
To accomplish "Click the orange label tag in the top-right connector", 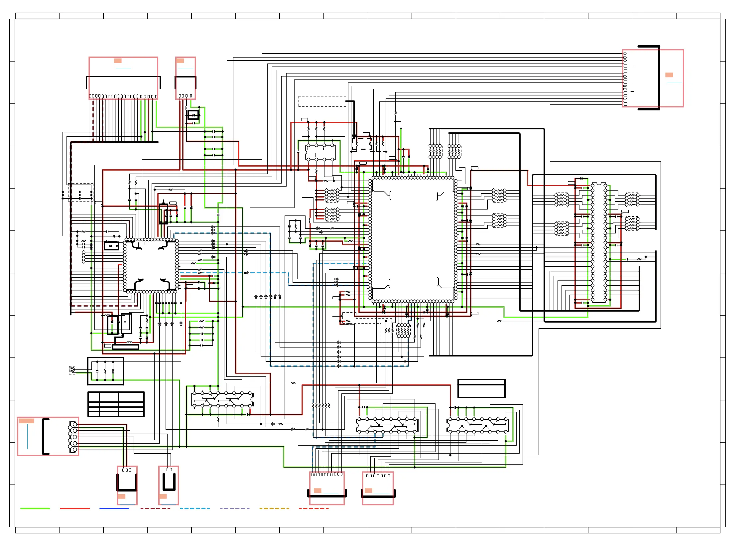I will [x=669, y=75].
